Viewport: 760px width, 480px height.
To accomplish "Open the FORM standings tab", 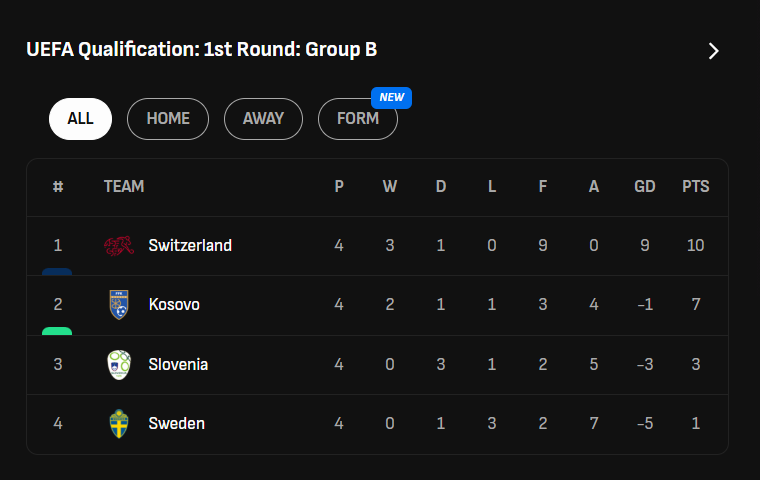I will [357, 119].
